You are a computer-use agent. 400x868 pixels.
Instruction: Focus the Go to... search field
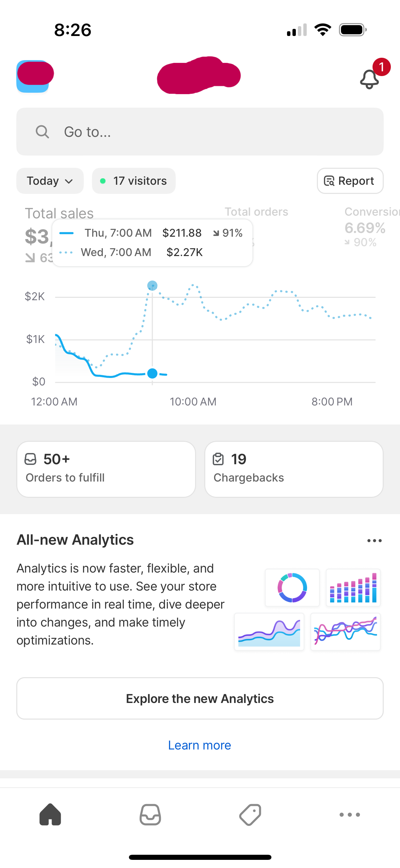(200, 132)
